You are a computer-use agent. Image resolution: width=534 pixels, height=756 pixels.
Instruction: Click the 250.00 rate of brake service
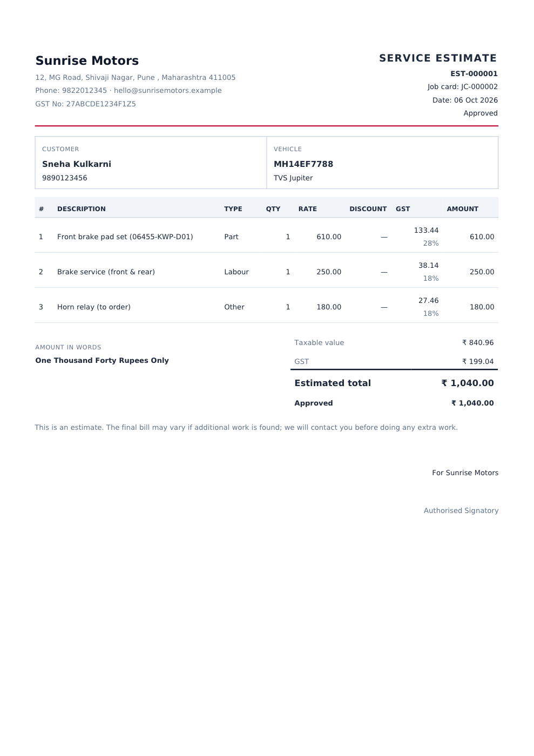pyautogui.click(x=329, y=272)
